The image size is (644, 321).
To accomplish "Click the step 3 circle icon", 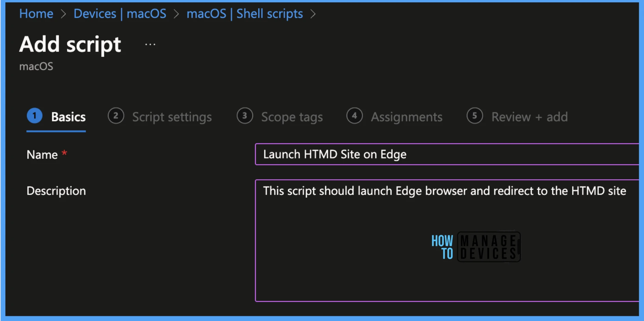I will click(x=245, y=116).
